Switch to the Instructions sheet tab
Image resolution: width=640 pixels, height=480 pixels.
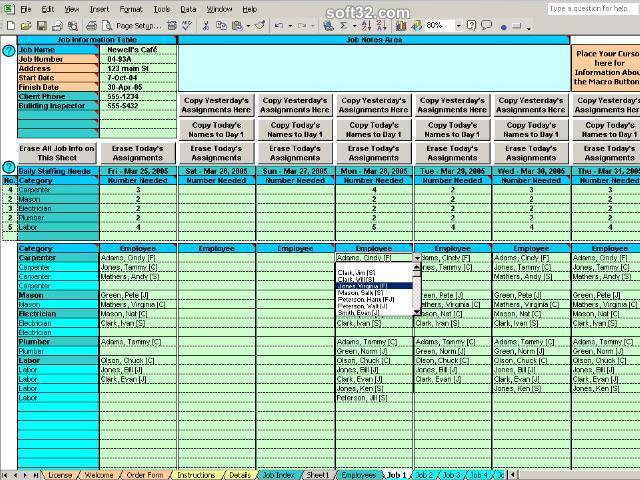click(196, 475)
